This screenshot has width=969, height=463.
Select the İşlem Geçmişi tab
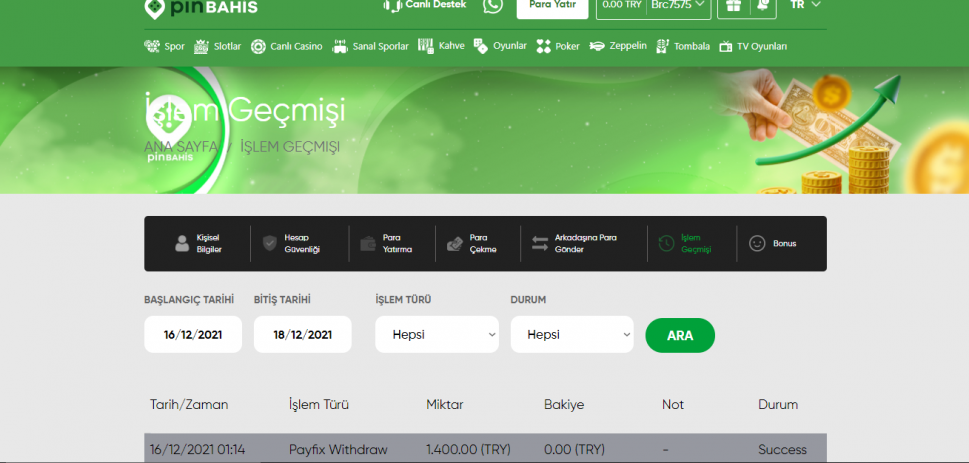pos(685,244)
